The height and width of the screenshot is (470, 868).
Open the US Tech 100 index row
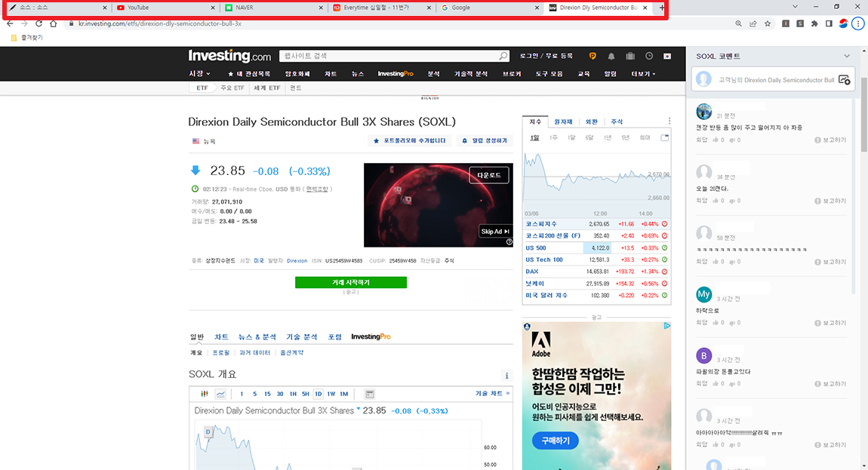tap(597, 260)
